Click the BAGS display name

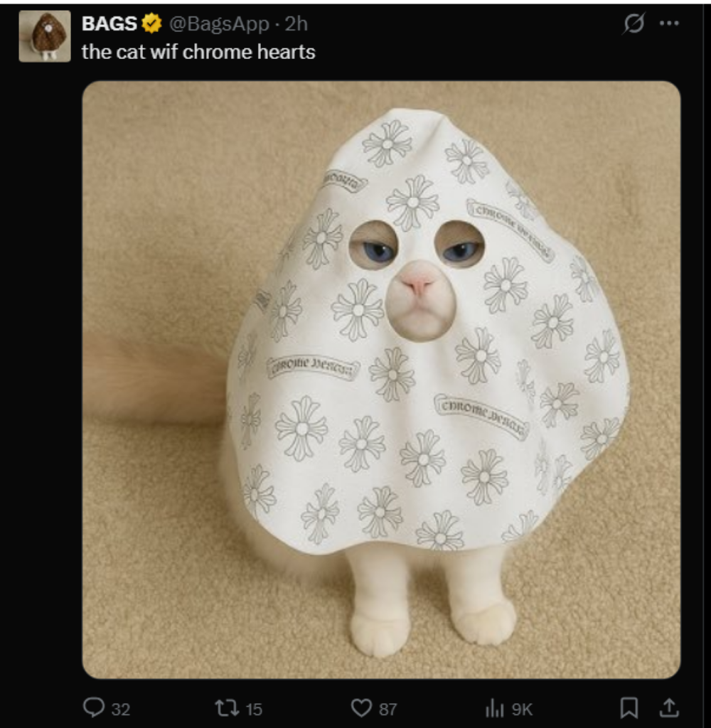(x=109, y=23)
